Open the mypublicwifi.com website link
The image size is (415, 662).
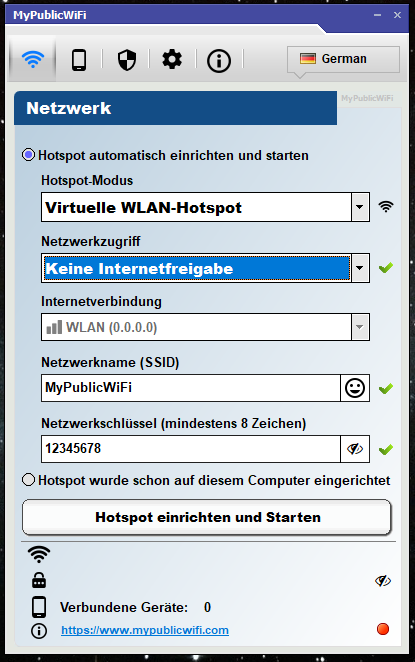tap(145, 630)
